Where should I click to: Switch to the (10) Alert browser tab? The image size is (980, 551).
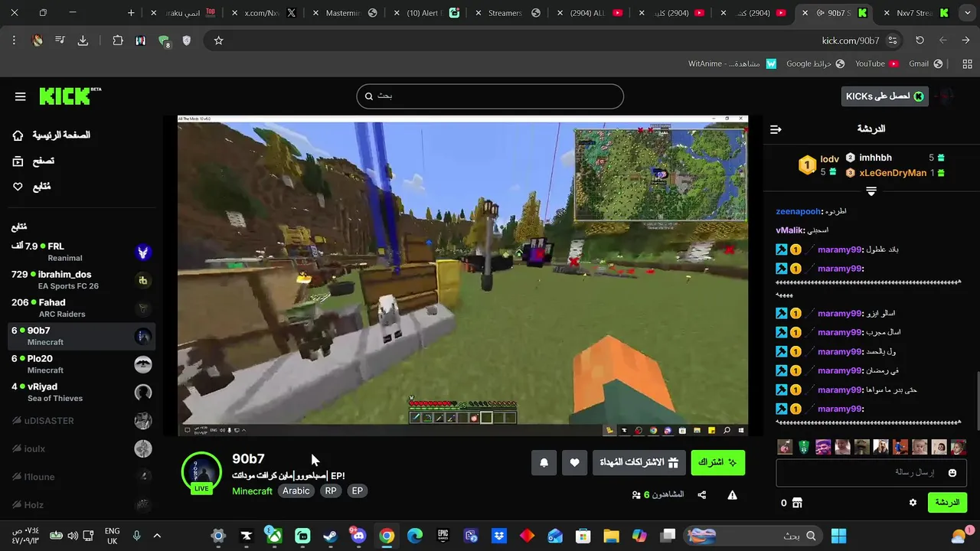coord(425,13)
